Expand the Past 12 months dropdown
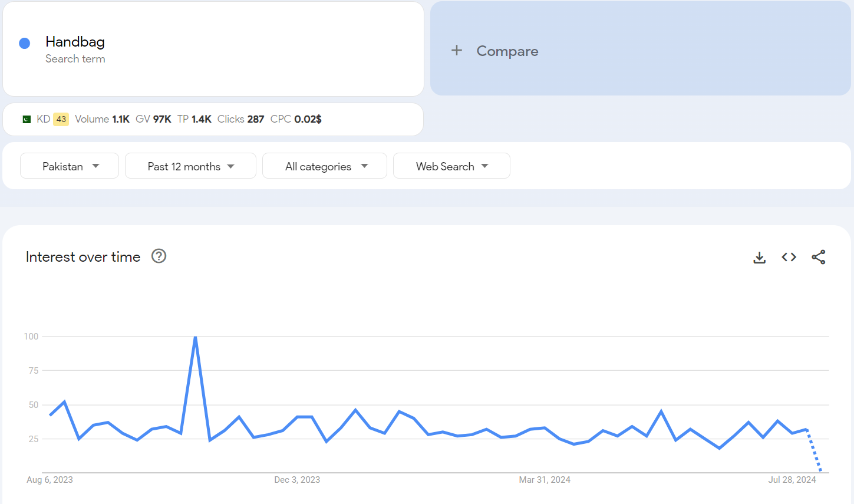 pos(190,166)
